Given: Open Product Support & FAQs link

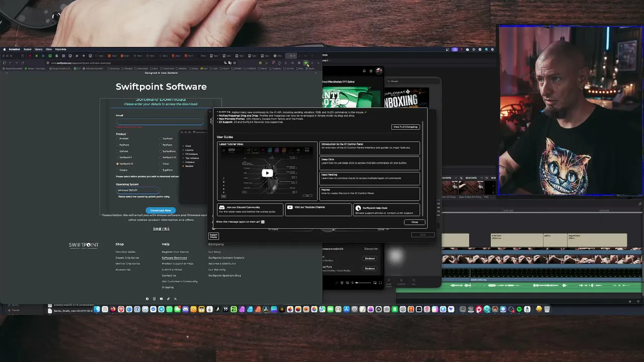Looking at the screenshot, I should point(178,263).
